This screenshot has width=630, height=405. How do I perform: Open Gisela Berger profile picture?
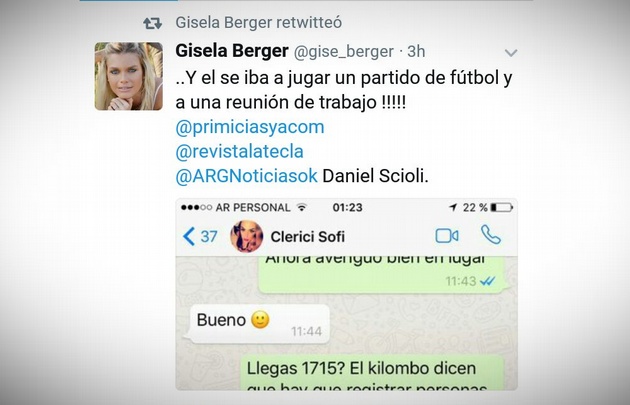pos(129,76)
